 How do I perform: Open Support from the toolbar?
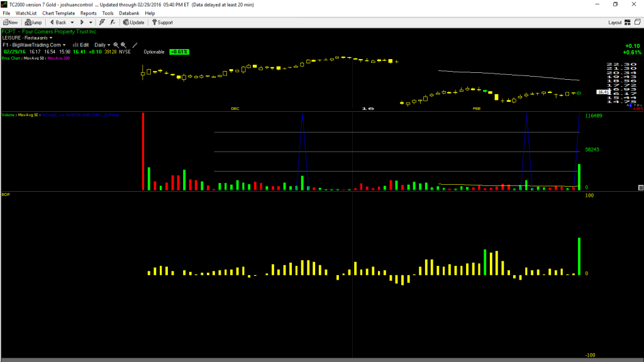click(163, 22)
